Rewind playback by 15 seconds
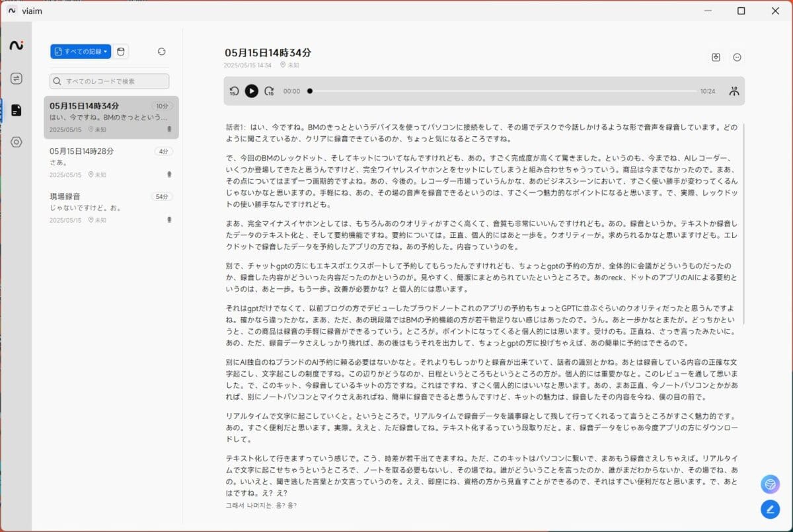 tap(234, 91)
